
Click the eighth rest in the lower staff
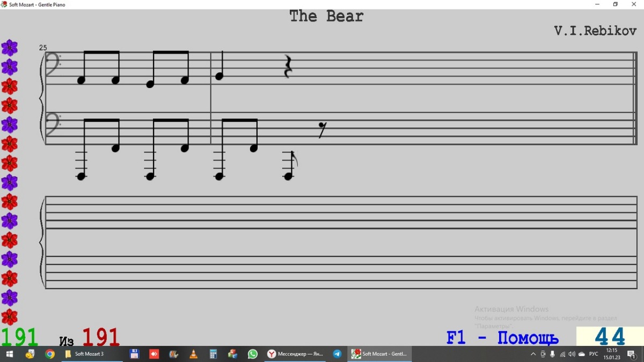[x=321, y=130]
